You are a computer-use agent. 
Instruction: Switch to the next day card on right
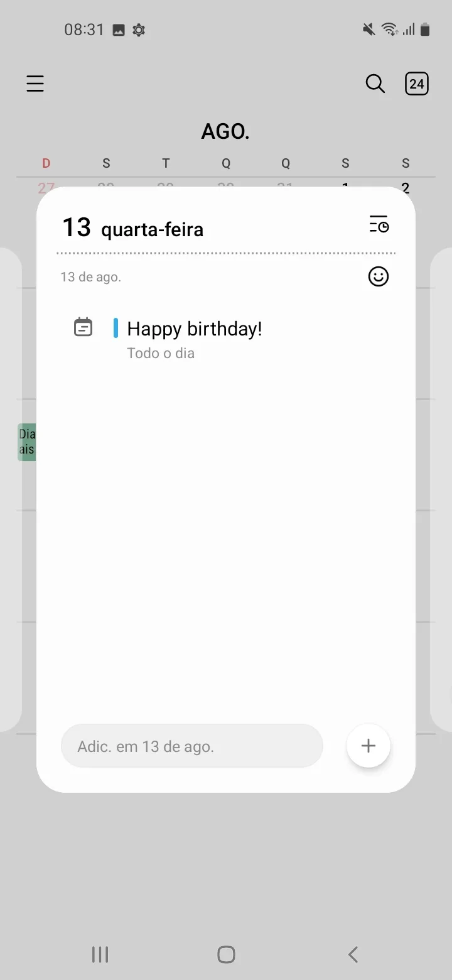tap(441, 490)
